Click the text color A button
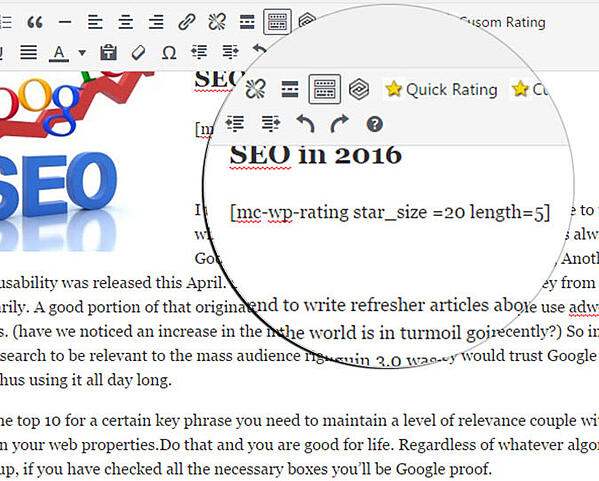The height and width of the screenshot is (481, 599). [59, 53]
